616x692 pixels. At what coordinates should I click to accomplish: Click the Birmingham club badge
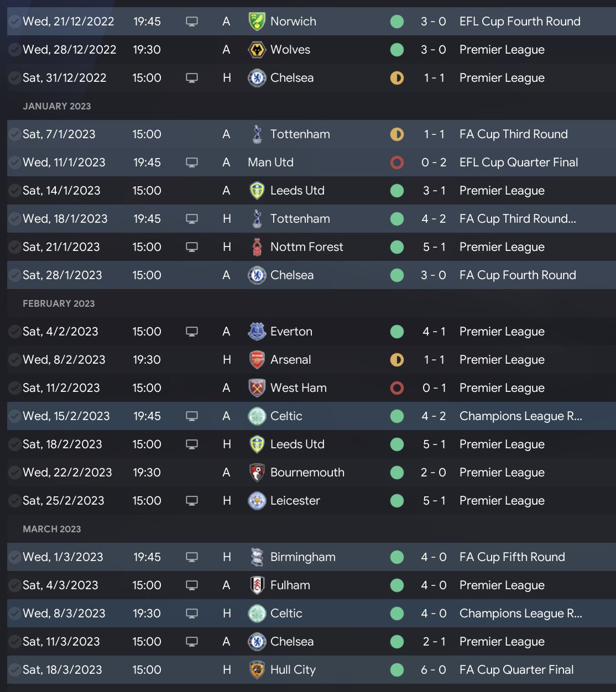pyautogui.click(x=257, y=557)
